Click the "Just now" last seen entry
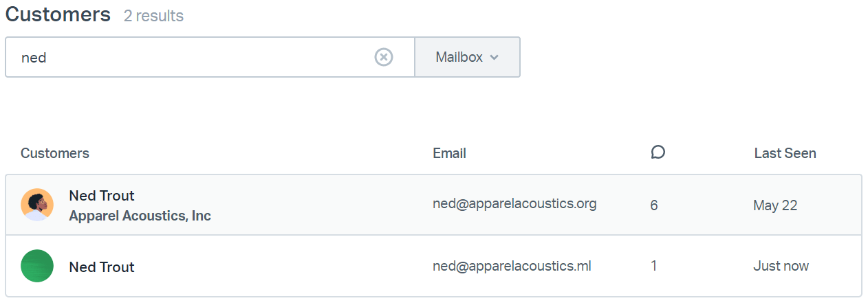Image resolution: width=868 pixels, height=305 pixels. pyautogui.click(x=781, y=266)
